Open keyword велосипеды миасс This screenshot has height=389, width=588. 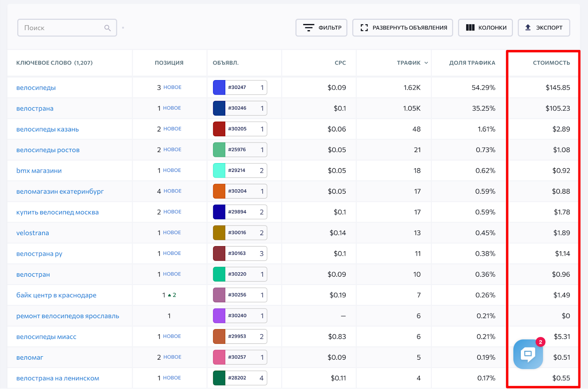[46, 337]
